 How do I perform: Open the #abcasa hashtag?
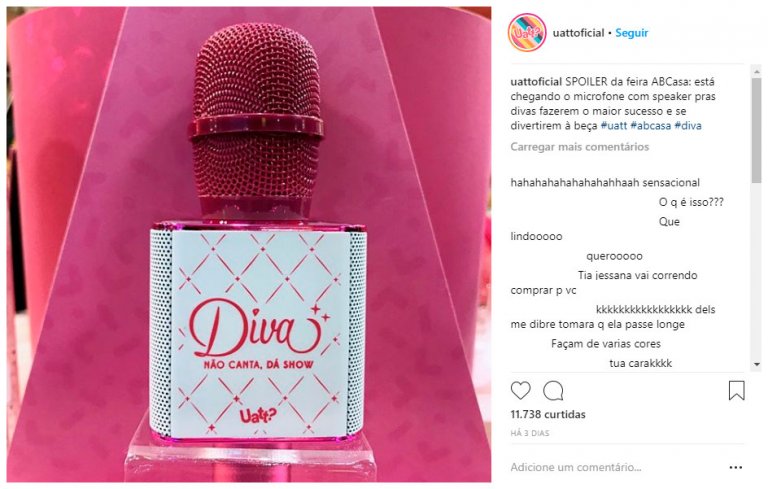(x=650, y=125)
